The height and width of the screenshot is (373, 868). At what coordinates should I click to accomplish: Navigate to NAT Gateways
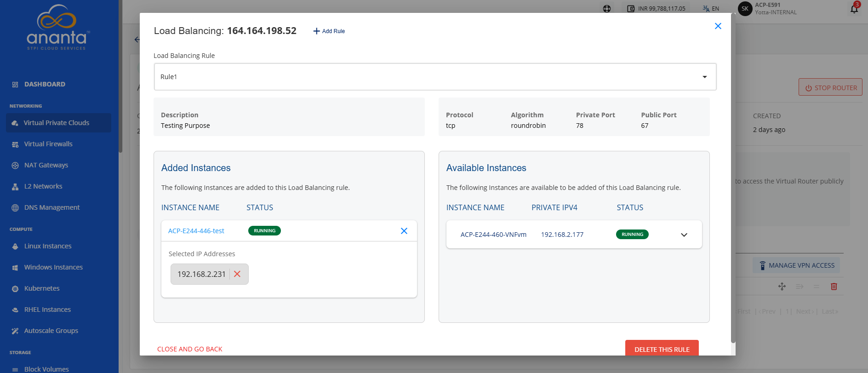click(46, 165)
